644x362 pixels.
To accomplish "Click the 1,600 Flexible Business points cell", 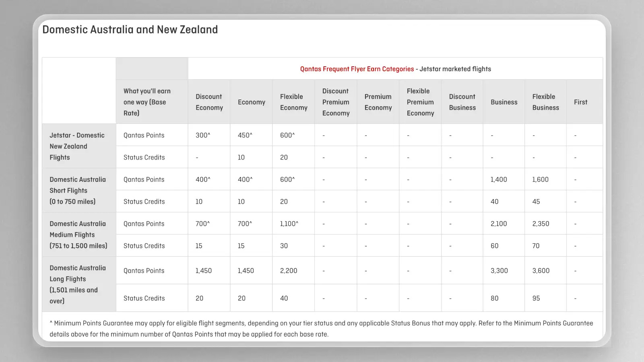I will [545, 179].
